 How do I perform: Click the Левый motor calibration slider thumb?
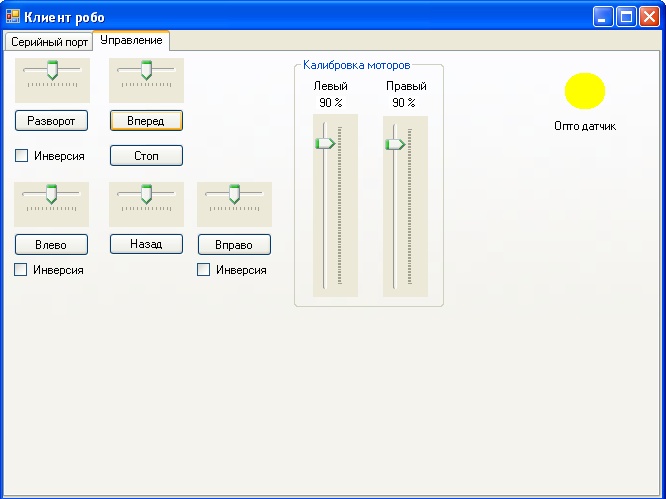(324, 144)
